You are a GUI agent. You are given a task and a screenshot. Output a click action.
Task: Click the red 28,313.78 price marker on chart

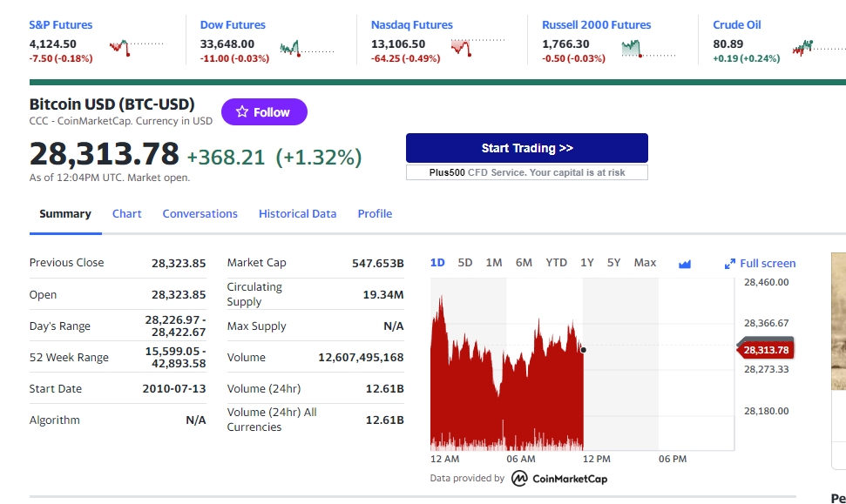tap(766, 350)
